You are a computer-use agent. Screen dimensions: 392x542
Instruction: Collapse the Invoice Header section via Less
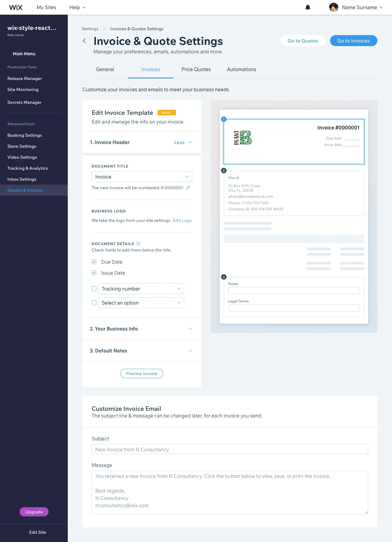[183, 143]
